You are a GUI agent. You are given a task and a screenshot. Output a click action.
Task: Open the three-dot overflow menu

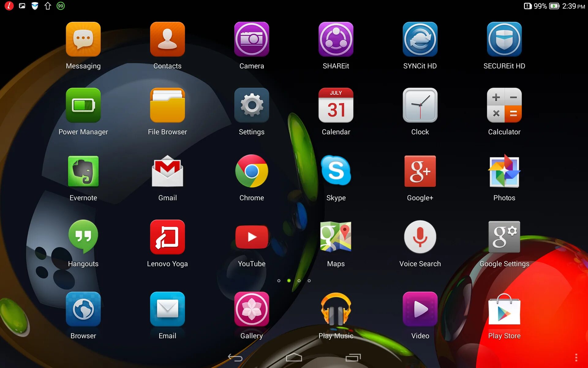[x=576, y=358]
